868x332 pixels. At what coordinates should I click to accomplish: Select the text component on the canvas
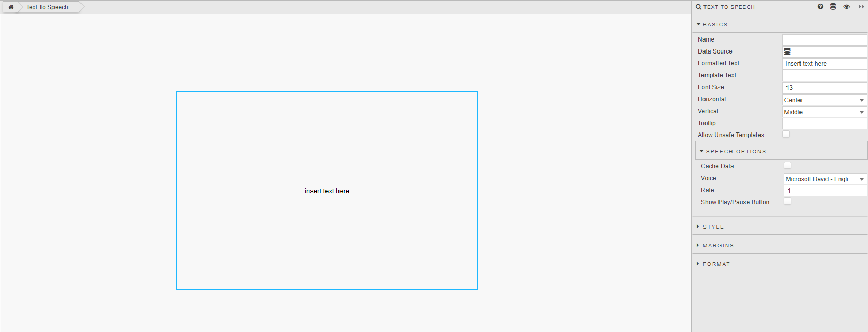pos(327,191)
